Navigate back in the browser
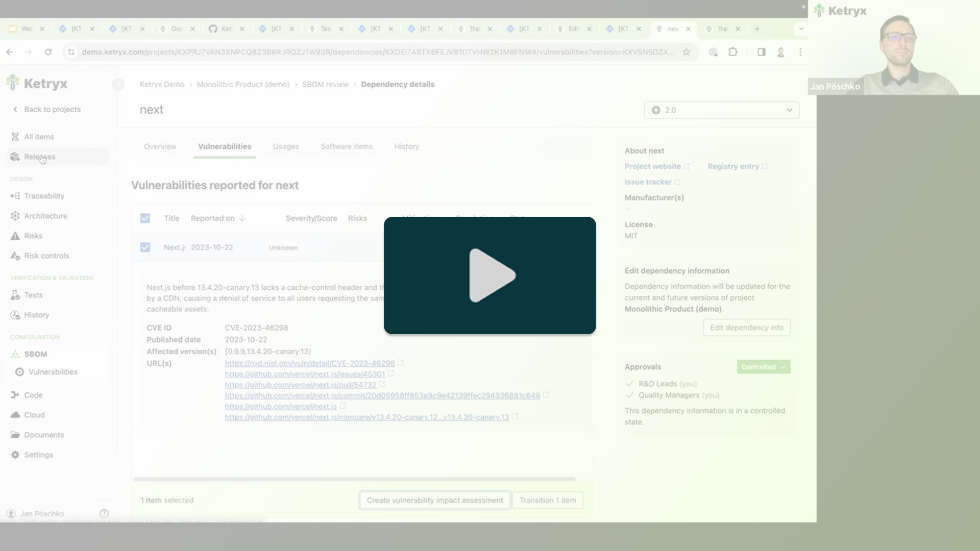The height and width of the screenshot is (551, 980). point(10,52)
